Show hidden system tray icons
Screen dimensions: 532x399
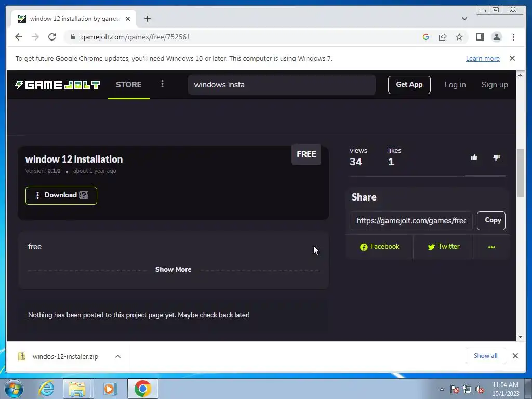point(442,390)
